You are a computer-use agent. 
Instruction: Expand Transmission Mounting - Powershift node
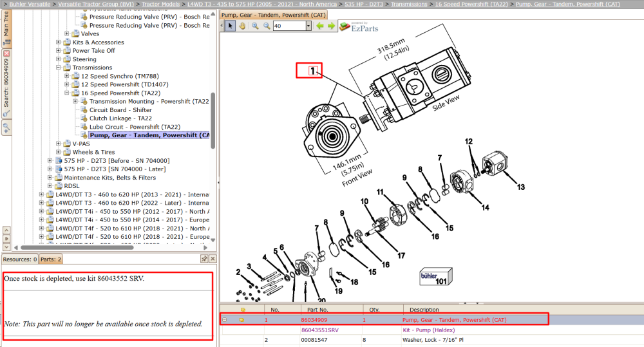pyautogui.click(x=75, y=102)
